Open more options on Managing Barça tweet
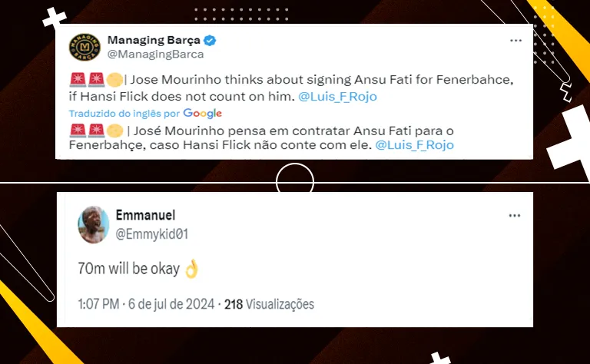The width and height of the screenshot is (590, 364). coord(515,39)
